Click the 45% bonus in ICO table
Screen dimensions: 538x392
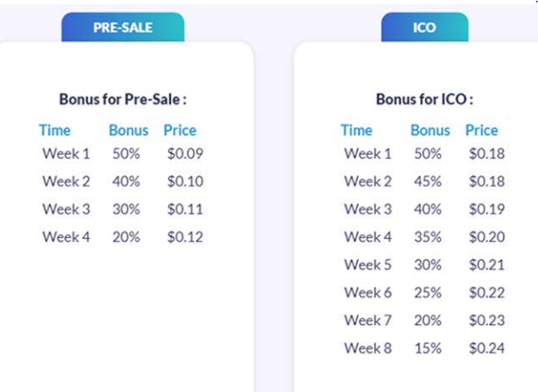coord(427,182)
